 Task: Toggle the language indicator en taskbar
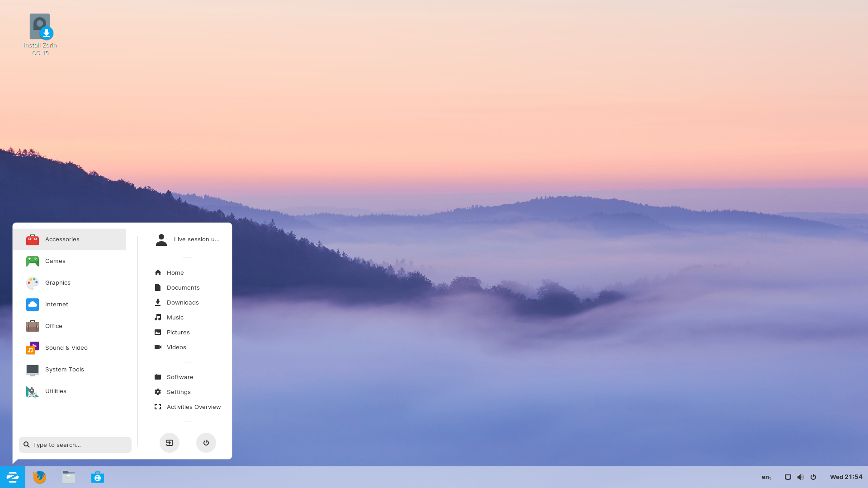point(766,477)
